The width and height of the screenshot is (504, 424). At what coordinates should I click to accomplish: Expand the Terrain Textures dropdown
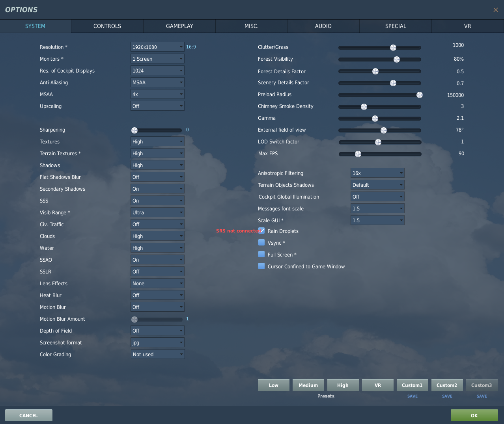pos(157,153)
